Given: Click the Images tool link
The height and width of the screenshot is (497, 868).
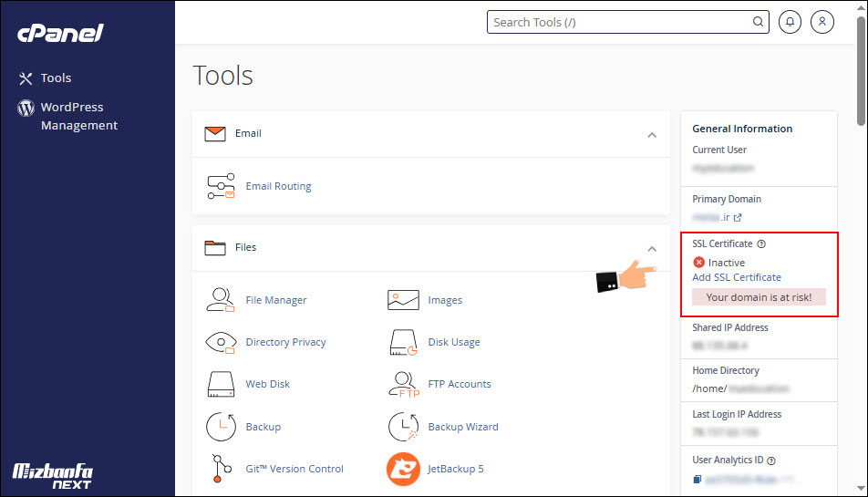Looking at the screenshot, I should [x=445, y=300].
